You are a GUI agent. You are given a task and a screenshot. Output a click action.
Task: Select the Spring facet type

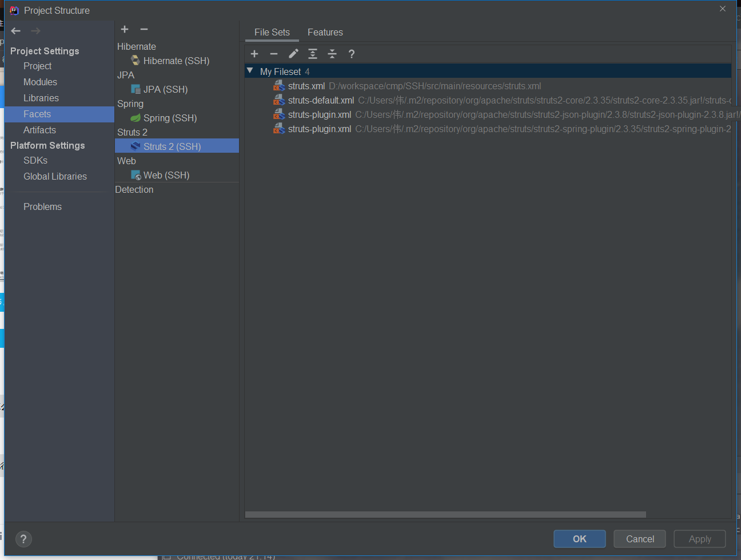tap(130, 104)
